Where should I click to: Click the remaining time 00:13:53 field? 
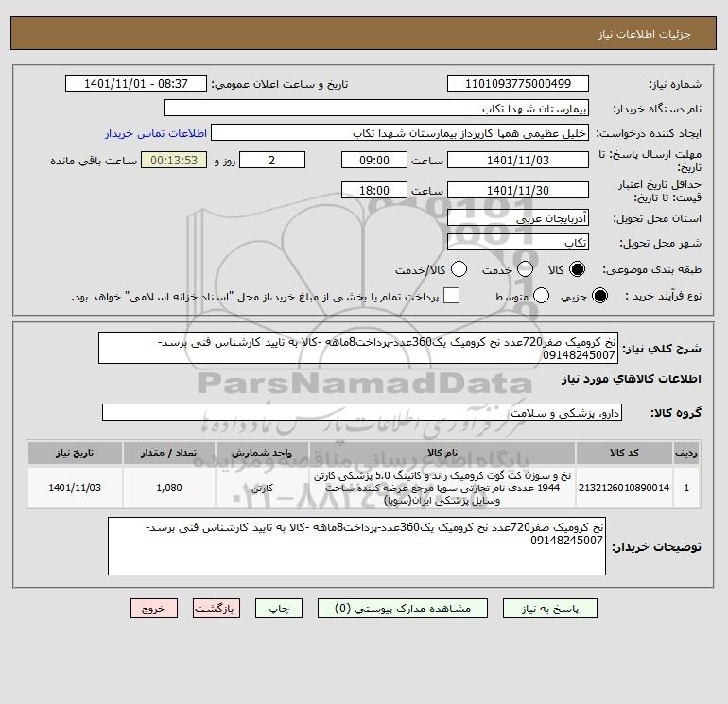174,160
